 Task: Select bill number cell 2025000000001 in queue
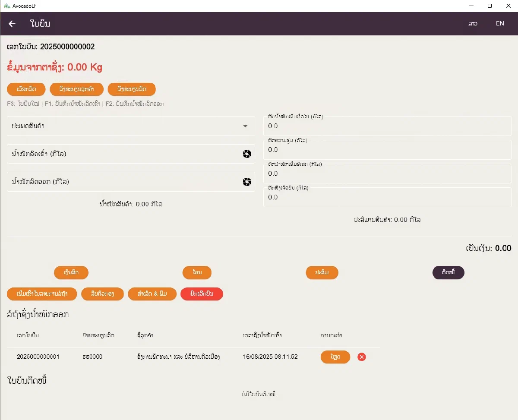click(38, 357)
